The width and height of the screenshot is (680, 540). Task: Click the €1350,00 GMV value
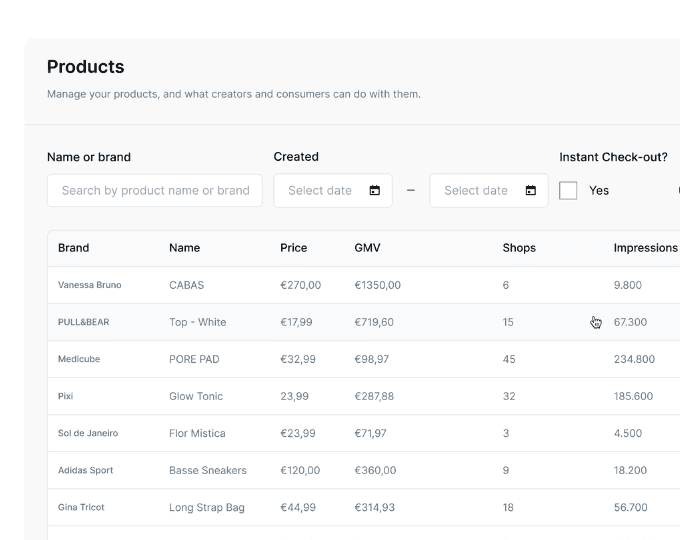tap(378, 285)
